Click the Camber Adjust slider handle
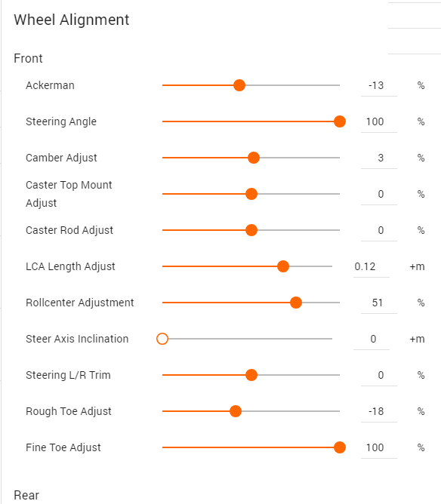441x504 pixels. [x=254, y=158]
